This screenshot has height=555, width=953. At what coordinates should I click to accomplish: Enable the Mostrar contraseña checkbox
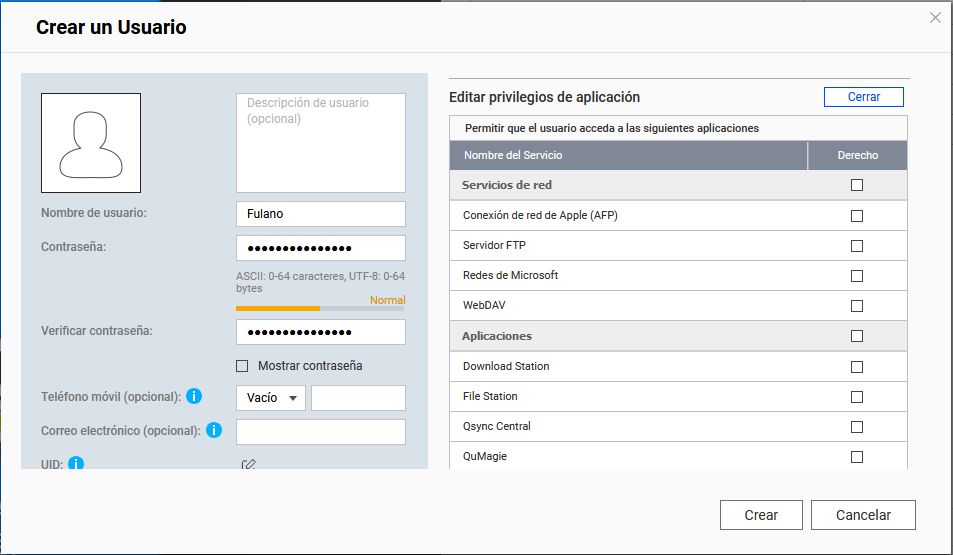242,366
